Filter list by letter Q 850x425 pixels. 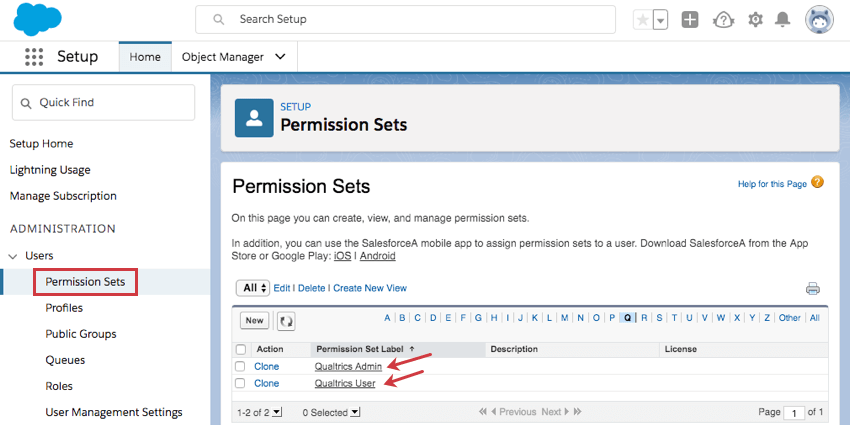pyautogui.click(x=628, y=318)
